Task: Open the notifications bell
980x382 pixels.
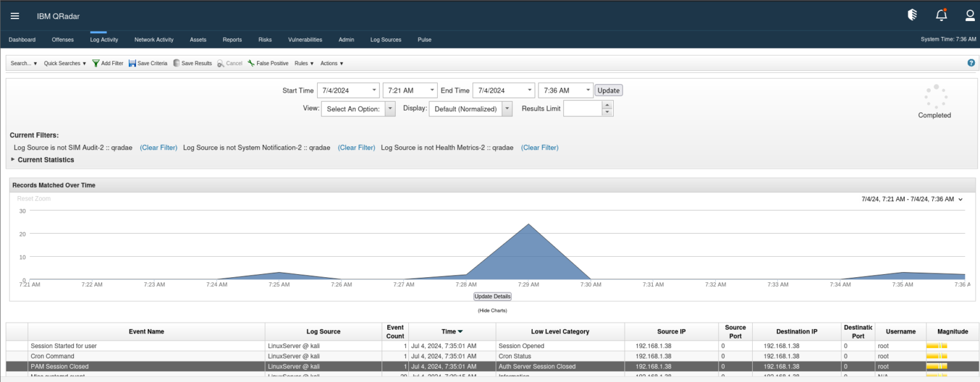Action: [x=941, y=15]
